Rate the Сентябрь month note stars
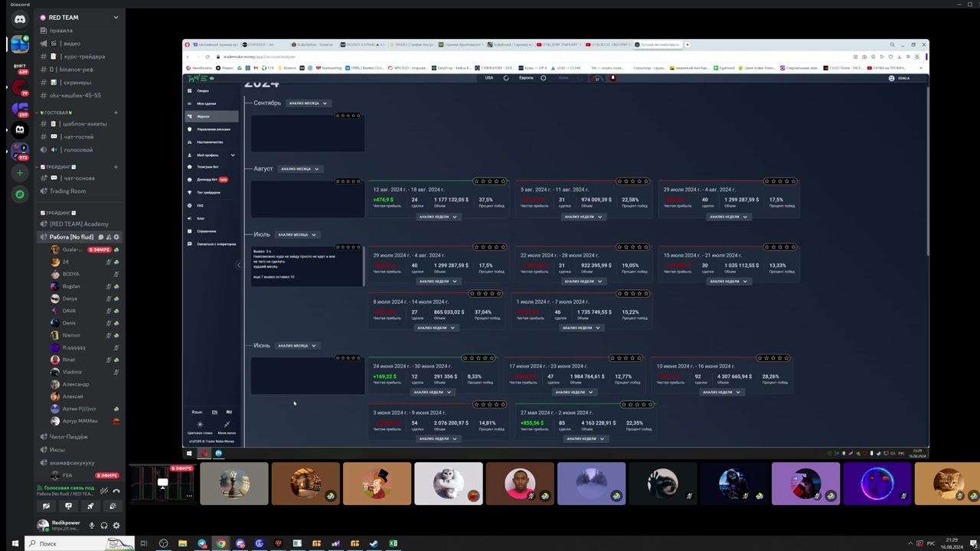Image resolution: width=980 pixels, height=551 pixels. tap(348, 116)
